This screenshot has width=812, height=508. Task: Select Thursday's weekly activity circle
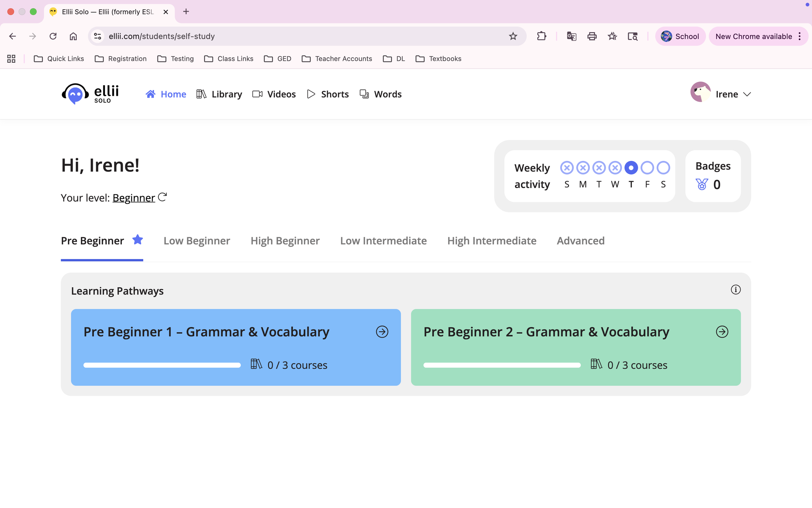[631, 168]
